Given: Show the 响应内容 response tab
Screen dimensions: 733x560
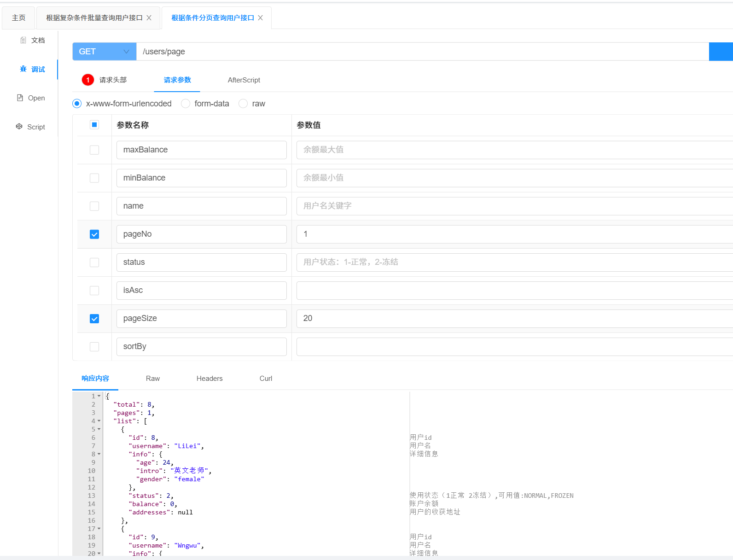Looking at the screenshot, I should (95, 378).
